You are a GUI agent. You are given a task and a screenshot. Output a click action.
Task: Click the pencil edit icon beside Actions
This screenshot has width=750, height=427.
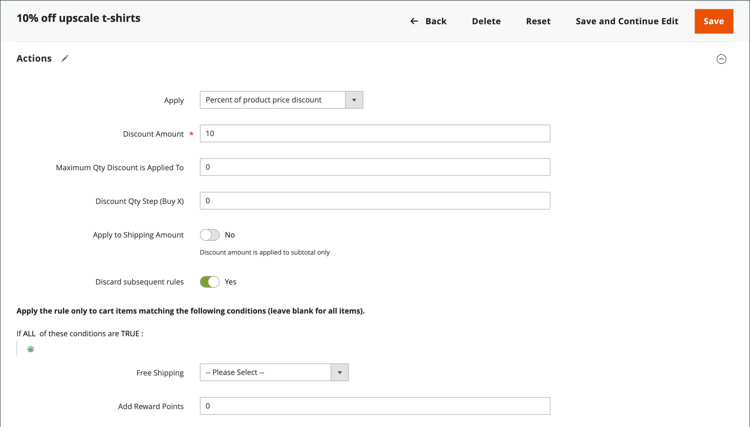65,59
